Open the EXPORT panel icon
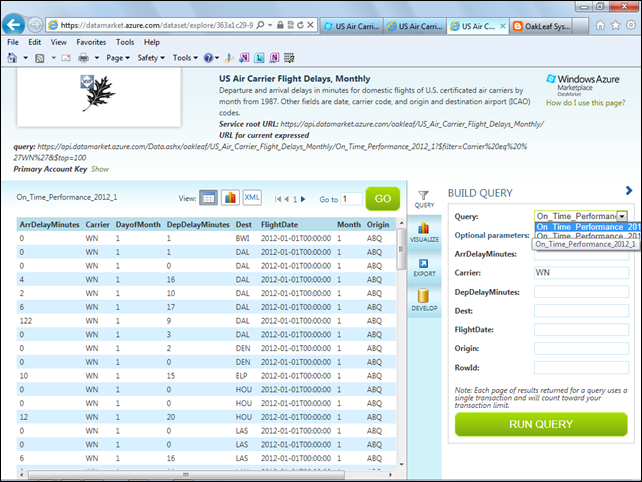642x482 pixels. (424, 267)
